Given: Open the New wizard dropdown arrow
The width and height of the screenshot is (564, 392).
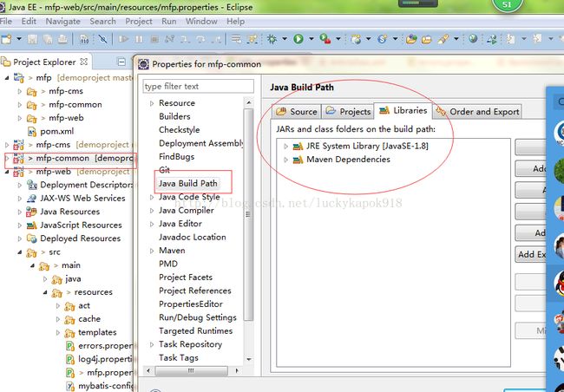Looking at the screenshot, I should pos(19,38).
